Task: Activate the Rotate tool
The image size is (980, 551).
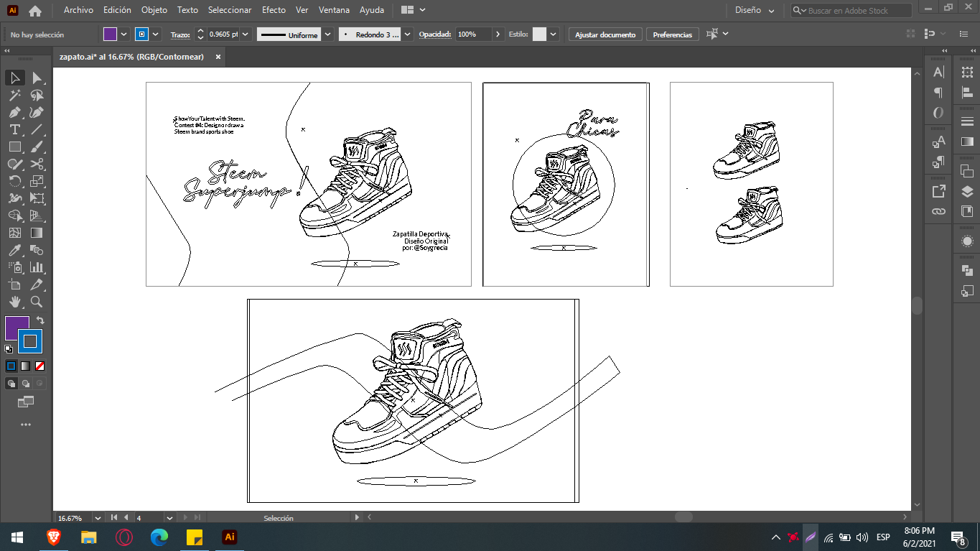Action: tap(14, 181)
